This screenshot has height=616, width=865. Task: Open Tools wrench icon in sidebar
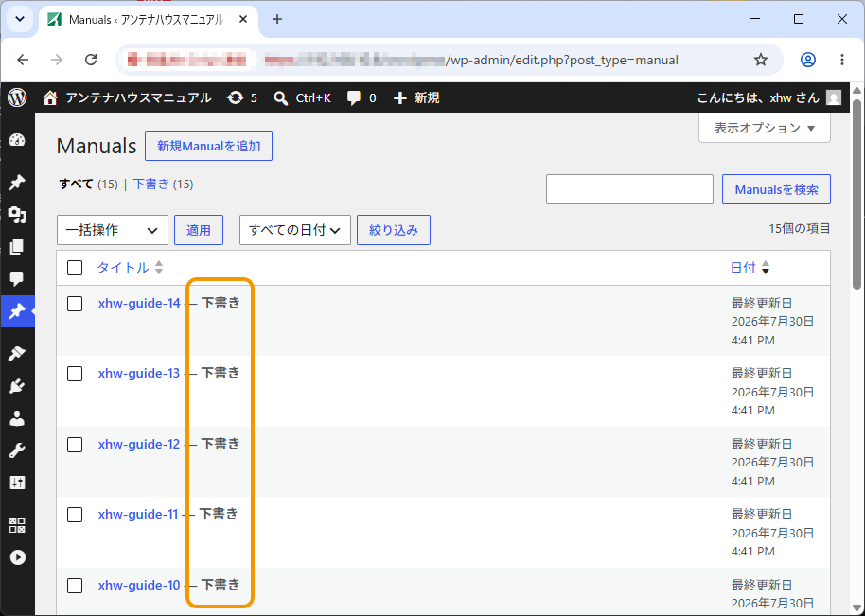click(x=17, y=450)
